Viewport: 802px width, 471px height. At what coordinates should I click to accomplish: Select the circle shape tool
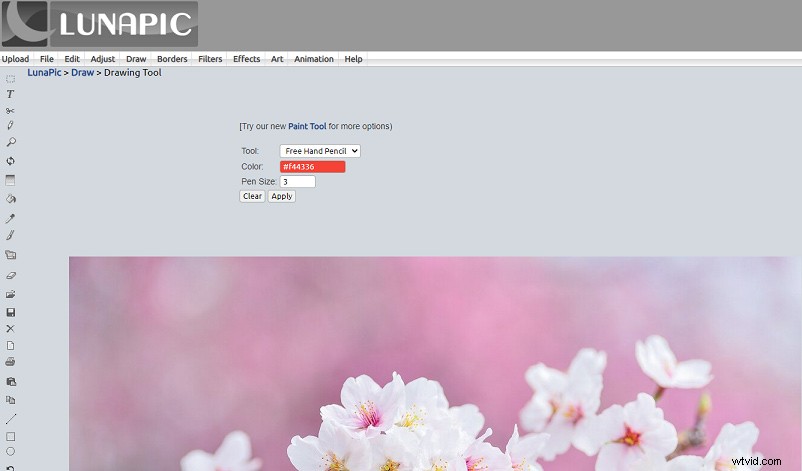pyautogui.click(x=10, y=452)
